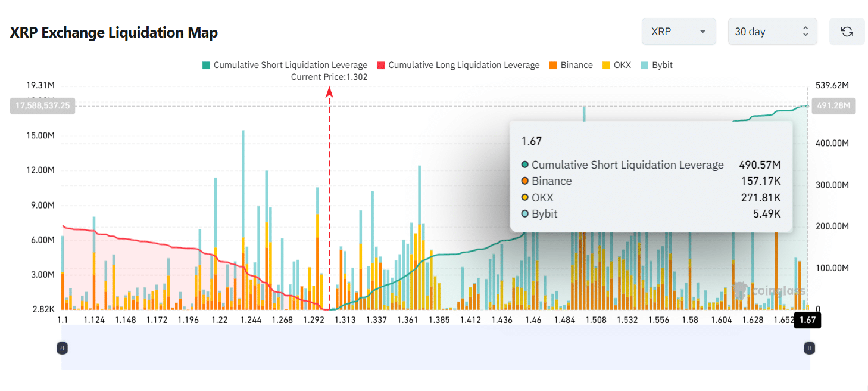Click the 1.58 x-axis price label

pyautogui.click(x=690, y=320)
